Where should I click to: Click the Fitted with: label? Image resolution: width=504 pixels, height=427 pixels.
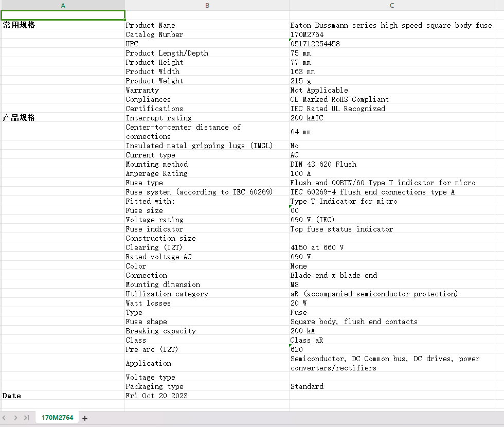[x=207, y=201]
